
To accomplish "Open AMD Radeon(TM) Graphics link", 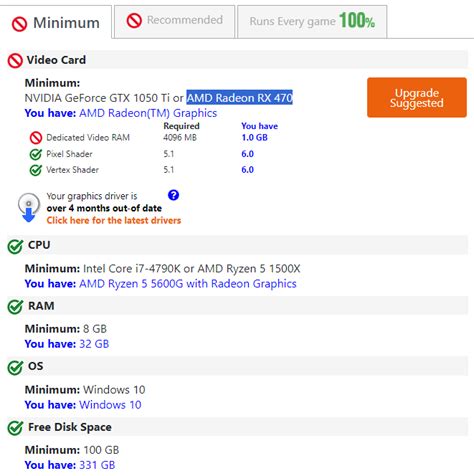I will (x=148, y=113).
